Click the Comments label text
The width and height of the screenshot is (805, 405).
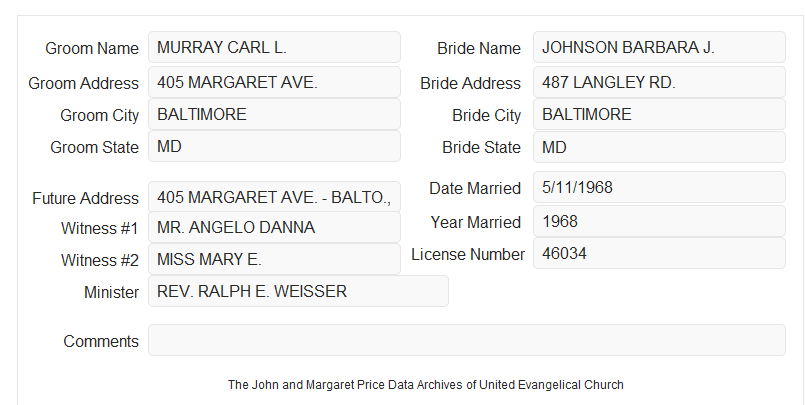(101, 341)
